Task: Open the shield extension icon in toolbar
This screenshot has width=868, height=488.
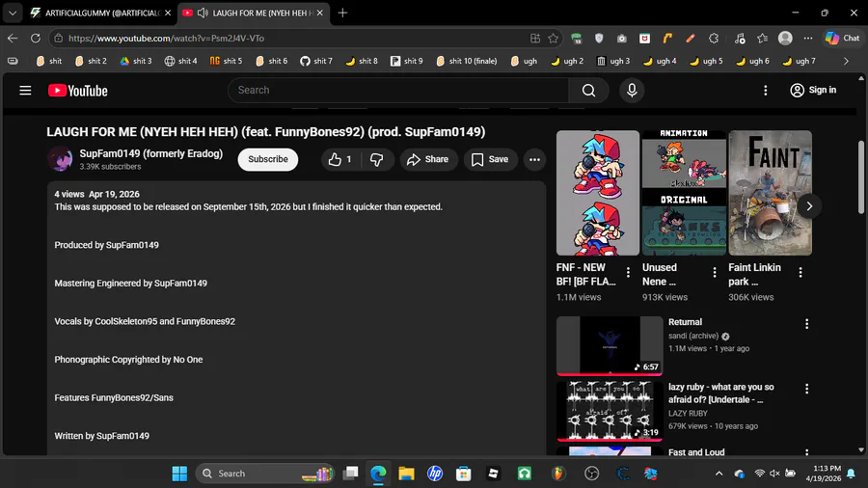Action: (599, 39)
